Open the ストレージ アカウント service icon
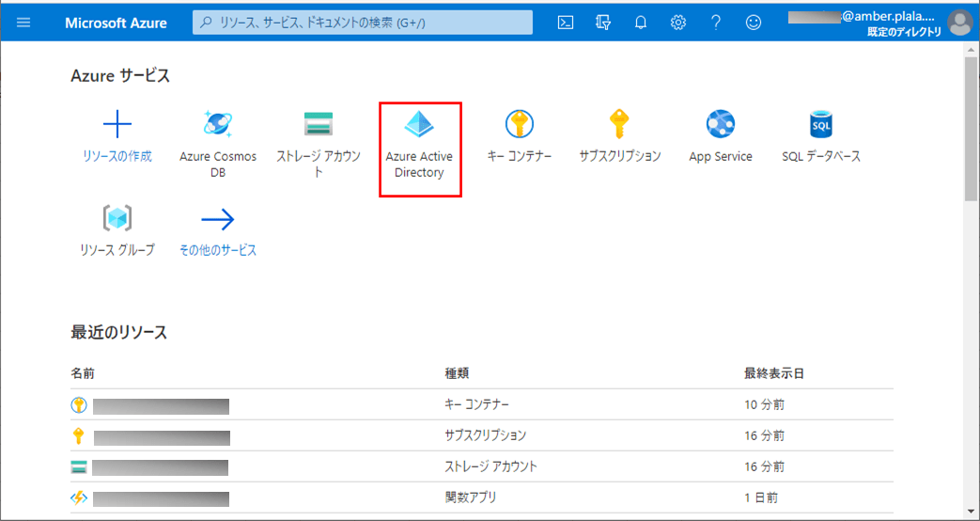This screenshot has height=521, width=980. (x=319, y=124)
